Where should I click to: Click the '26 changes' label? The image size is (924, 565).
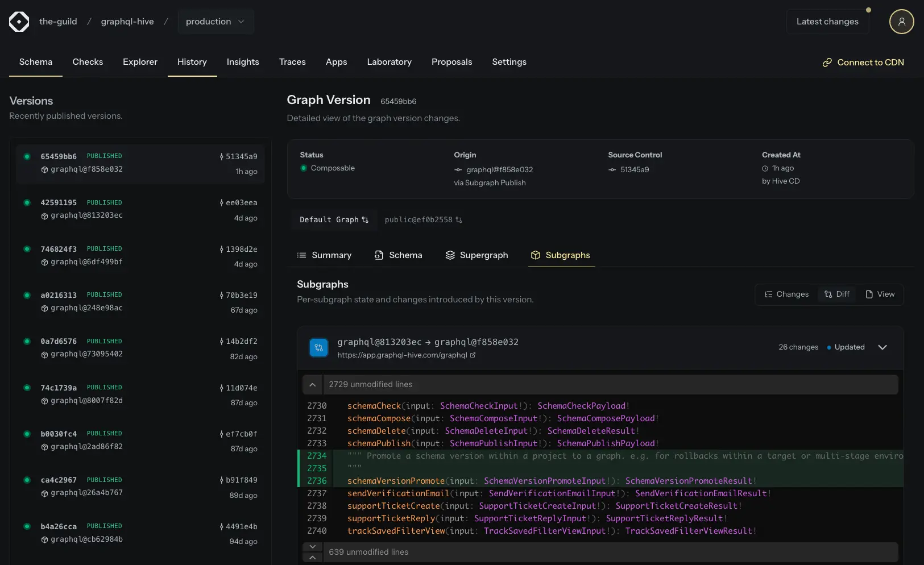click(798, 347)
